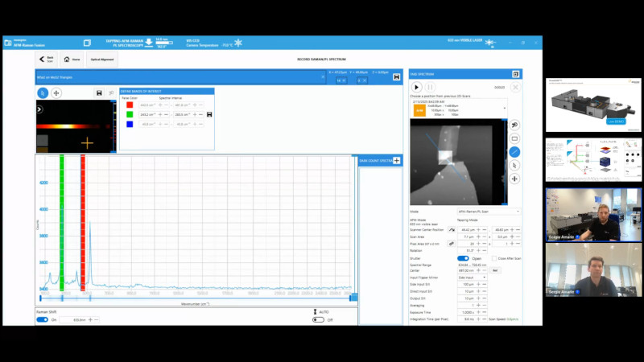
Task: Click the Home icon button
Action: pos(71,59)
